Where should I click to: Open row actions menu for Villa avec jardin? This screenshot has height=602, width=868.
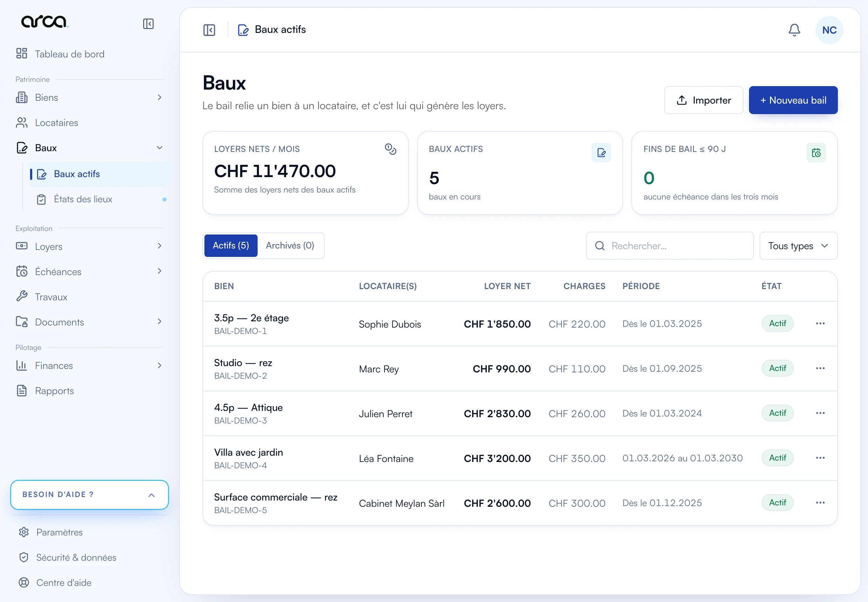pos(820,457)
